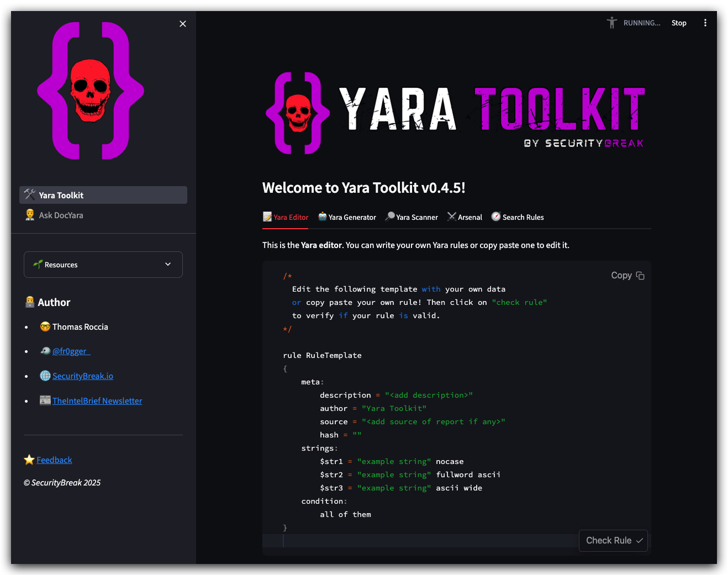Open the three-dot main menu
This screenshot has height=575, width=728.
point(705,23)
